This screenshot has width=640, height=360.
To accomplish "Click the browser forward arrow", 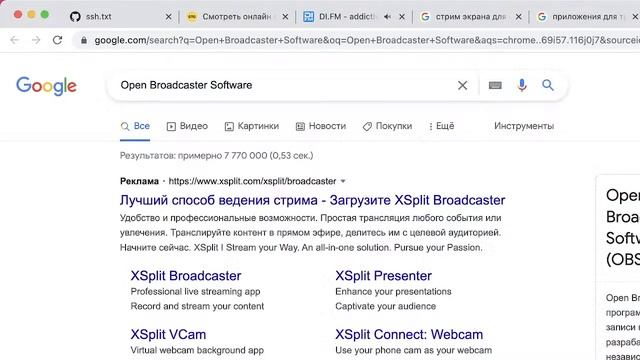I will click(x=36, y=40).
